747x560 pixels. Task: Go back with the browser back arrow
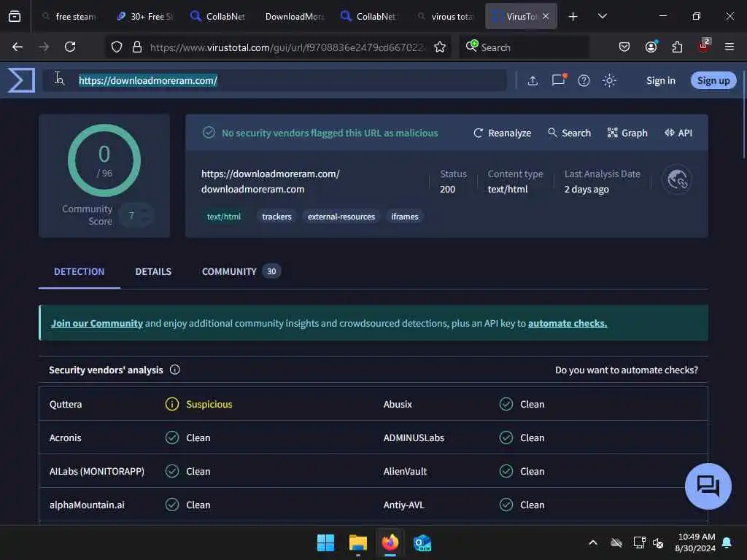pos(18,47)
